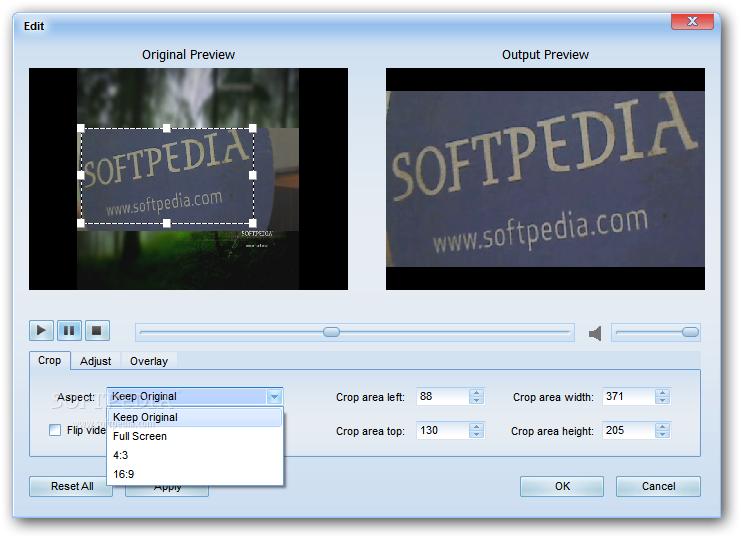Switch to the Crop tab
Screen dimensions: 741x538
[x=50, y=360]
